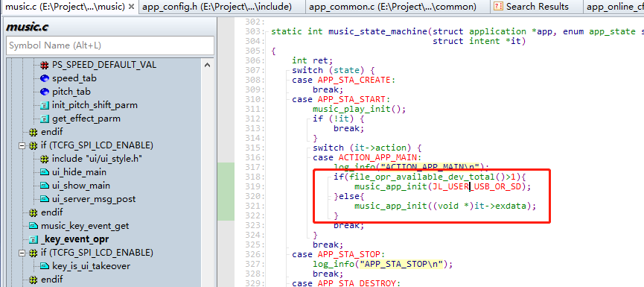Image resolution: width=644 pixels, height=287 pixels.
Task: Click the Search Results tab icon
Action: point(499,7)
